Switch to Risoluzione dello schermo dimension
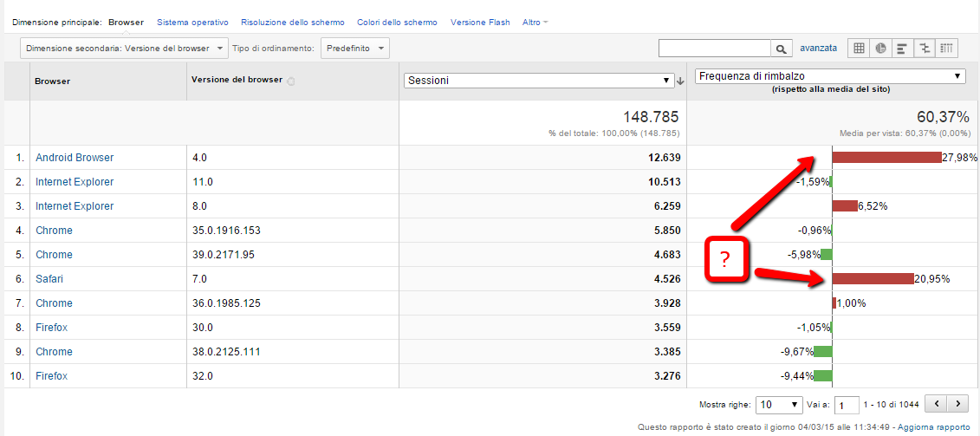Screen dimensions: 980x436 click(x=292, y=22)
